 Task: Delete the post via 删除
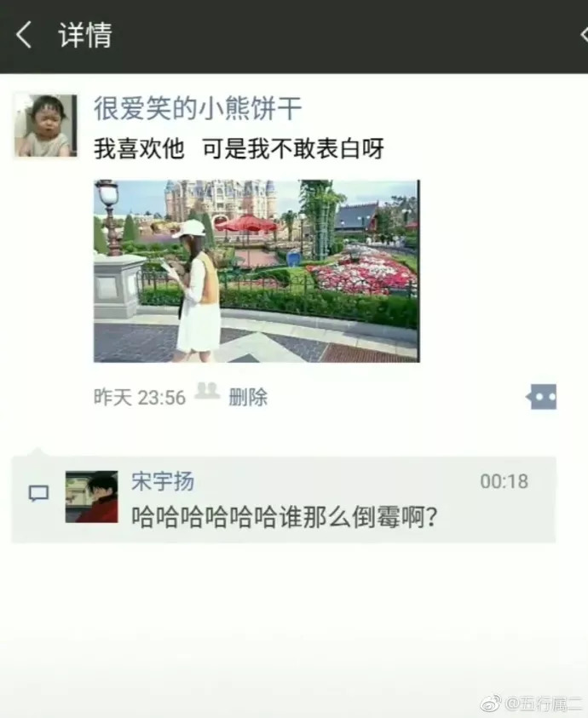(248, 398)
